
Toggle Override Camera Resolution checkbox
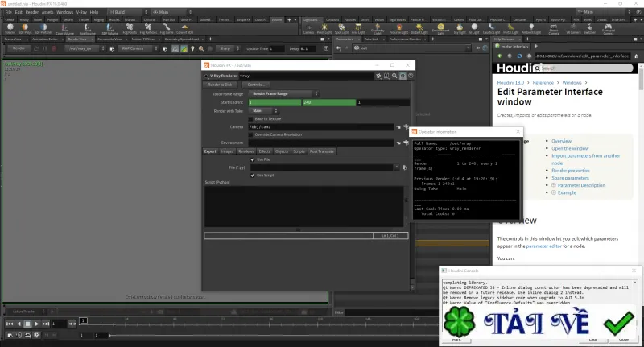click(x=250, y=134)
